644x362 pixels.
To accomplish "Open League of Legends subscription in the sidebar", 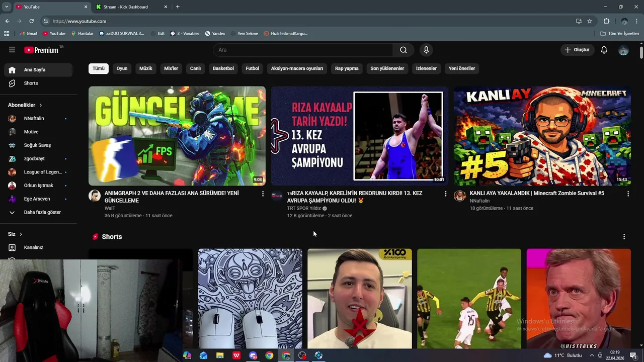I will (38, 172).
